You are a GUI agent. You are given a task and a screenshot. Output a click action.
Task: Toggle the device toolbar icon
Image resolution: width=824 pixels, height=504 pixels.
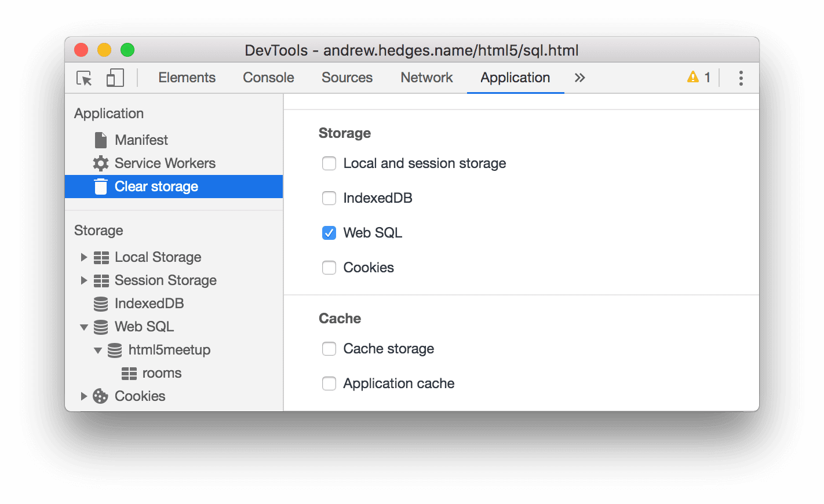(x=115, y=78)
